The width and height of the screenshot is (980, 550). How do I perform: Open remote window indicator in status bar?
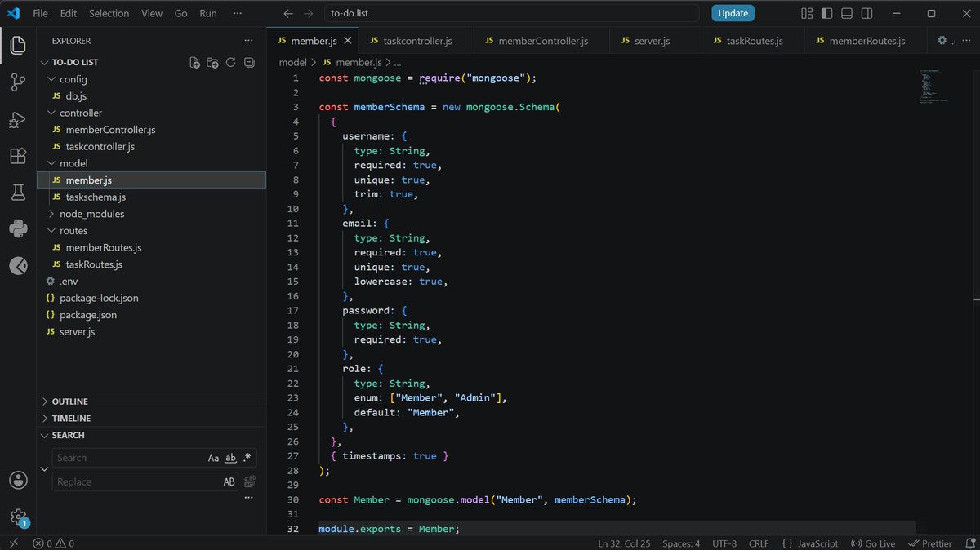tap(13, 543)
